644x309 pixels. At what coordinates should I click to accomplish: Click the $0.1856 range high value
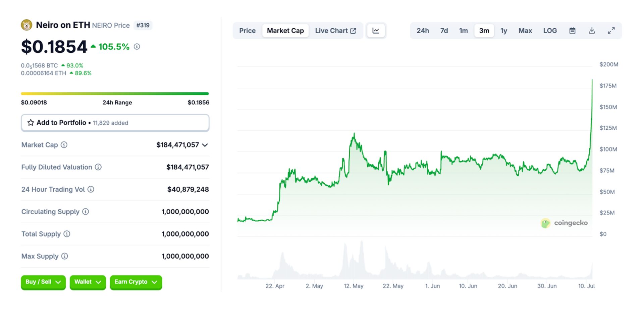click(198, 102)
